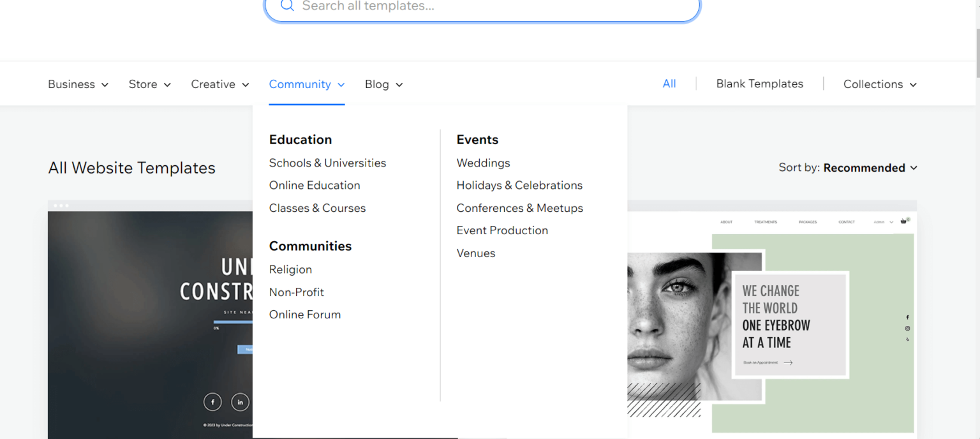Choose Schools & Universities from Education
The width and height of the screenshot is (980, 439).
coord(327,163)
